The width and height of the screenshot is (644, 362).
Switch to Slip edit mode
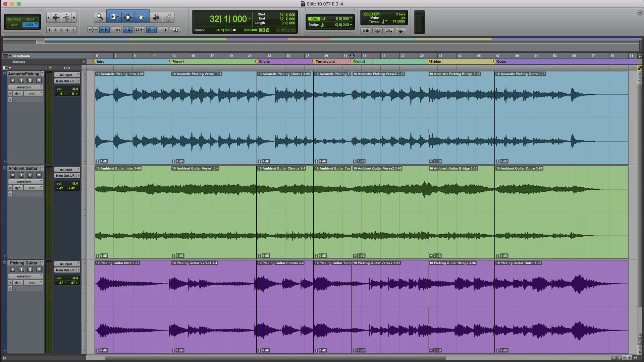[14, 25]
